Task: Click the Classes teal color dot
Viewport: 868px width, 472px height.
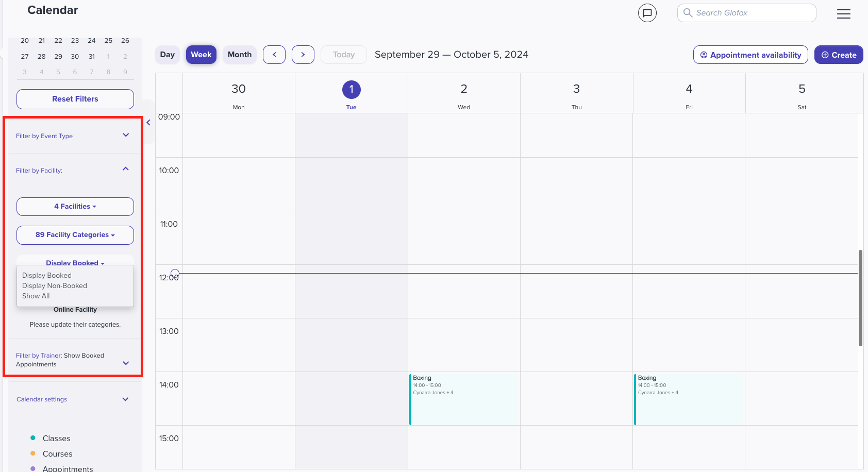Action: pos(33,438)
